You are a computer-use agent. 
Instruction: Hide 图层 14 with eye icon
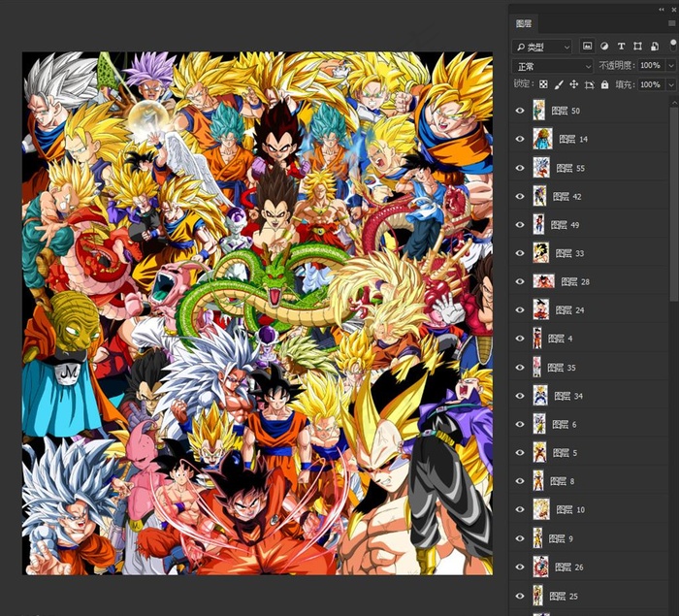pos(520,139)
